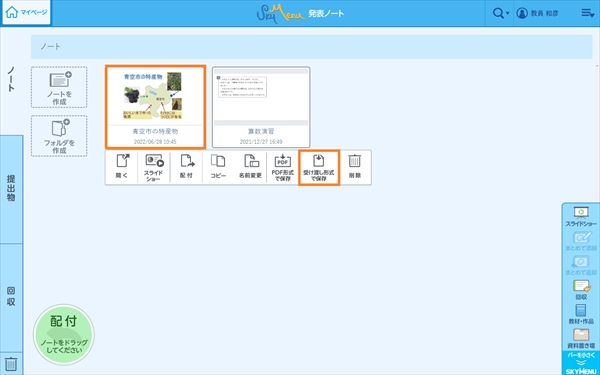The width and height of the screenshot is (600, 375).
Task: Click the 削除 trash icon in toolbar
Action: (355, 167)
